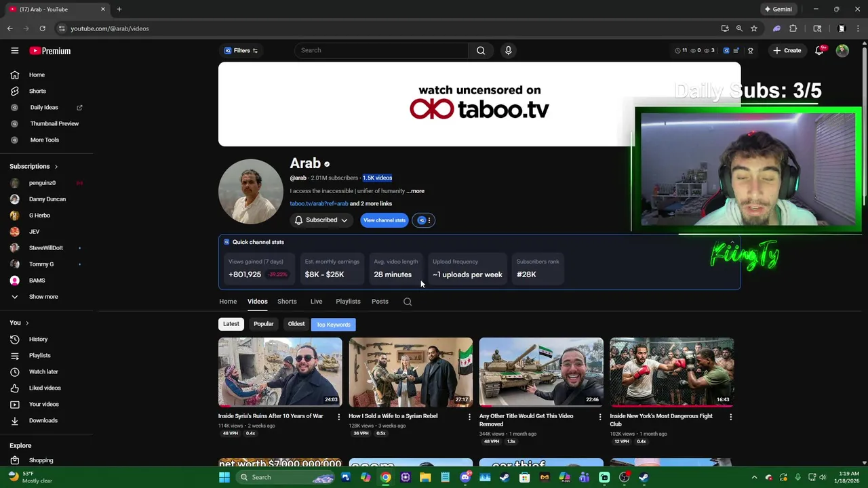
Task: Open the list icon beside the vidIQ icon
Action: coord(736,51)
